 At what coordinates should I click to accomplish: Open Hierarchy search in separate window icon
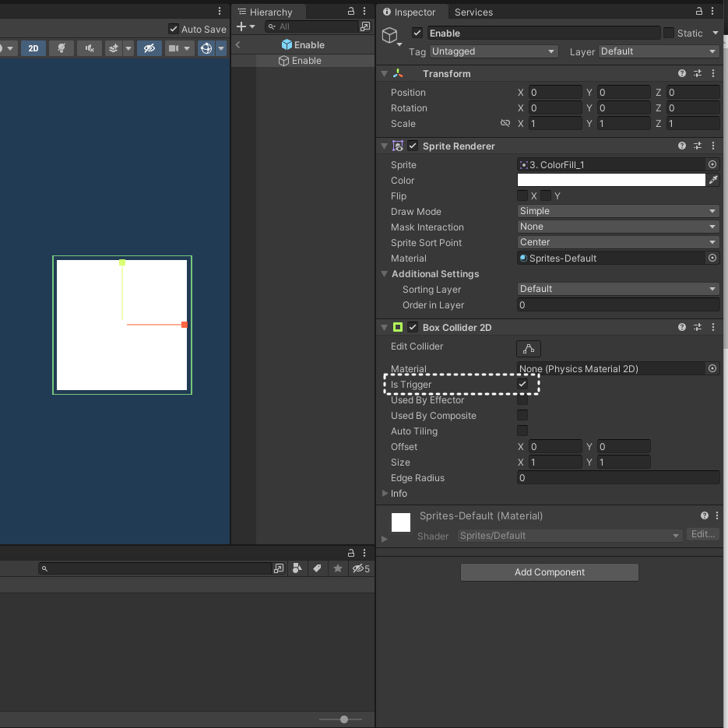tap(365, 27)
